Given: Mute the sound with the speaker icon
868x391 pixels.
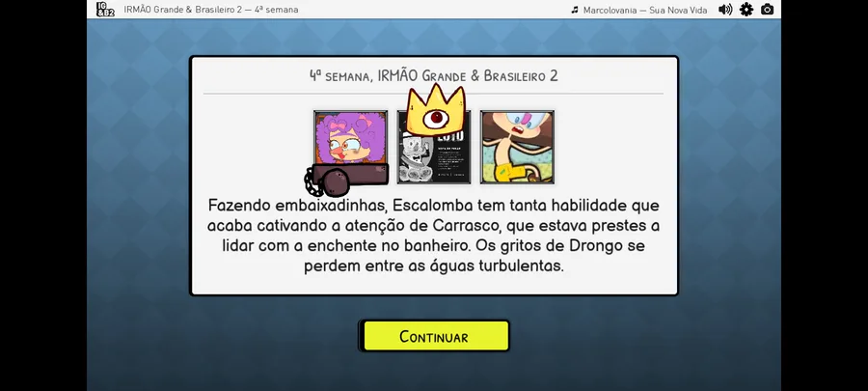Looking at the screenshot, I should (725, 10).
